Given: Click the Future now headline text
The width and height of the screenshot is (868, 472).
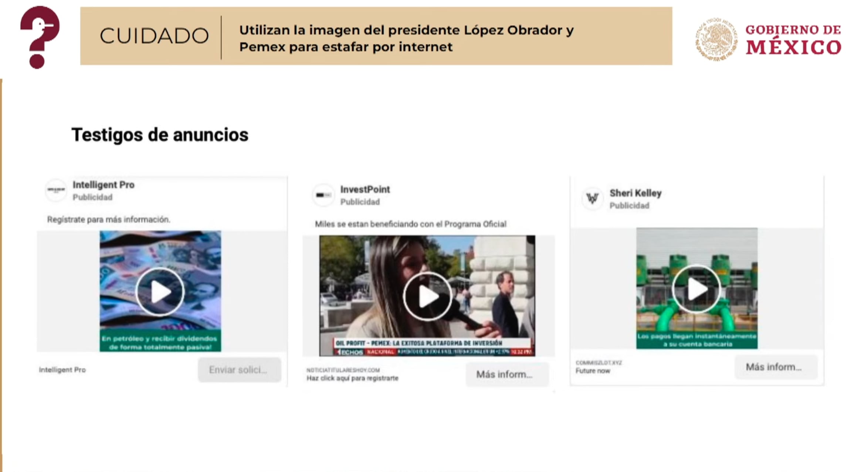Looking at the screenshot, I should coord(592,371).
